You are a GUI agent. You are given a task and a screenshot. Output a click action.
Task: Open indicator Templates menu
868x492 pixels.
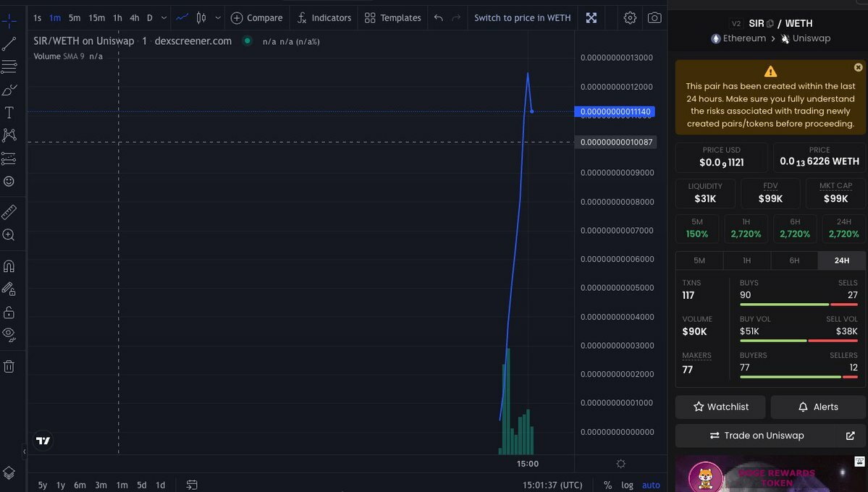point(392,17)
